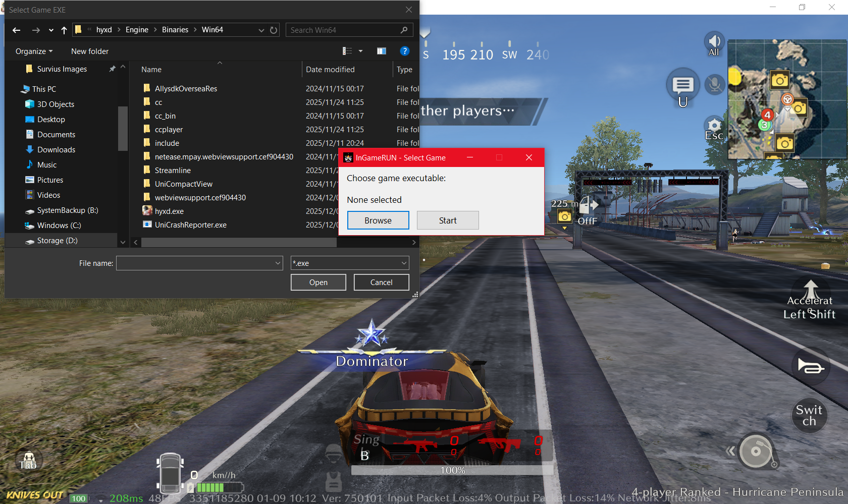Click Open in the file dialog
Screen dimensions: 848x504
[319, 283]
